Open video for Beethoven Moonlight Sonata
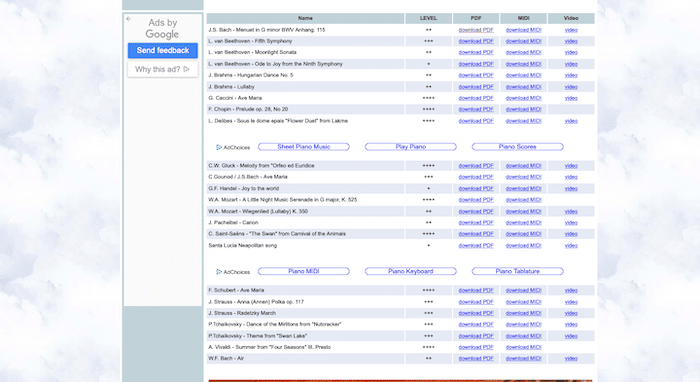The width and height of the screenshot is (700, 382). (571, 53)
